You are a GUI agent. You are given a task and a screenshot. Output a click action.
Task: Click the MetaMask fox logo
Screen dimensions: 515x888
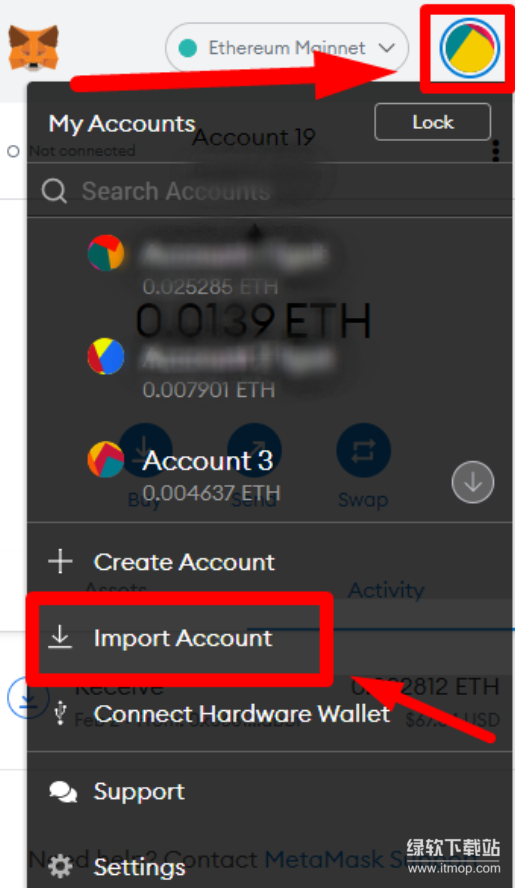coord(33,48)
